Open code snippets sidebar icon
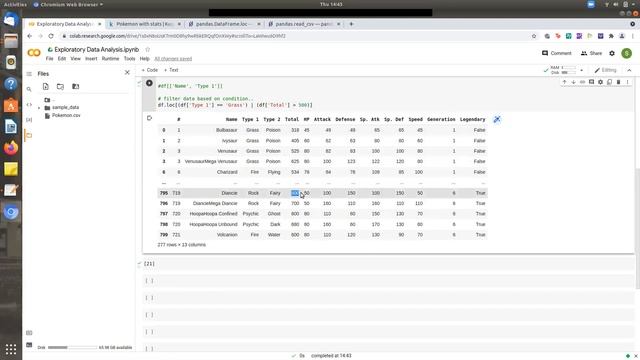 point(29,104)
